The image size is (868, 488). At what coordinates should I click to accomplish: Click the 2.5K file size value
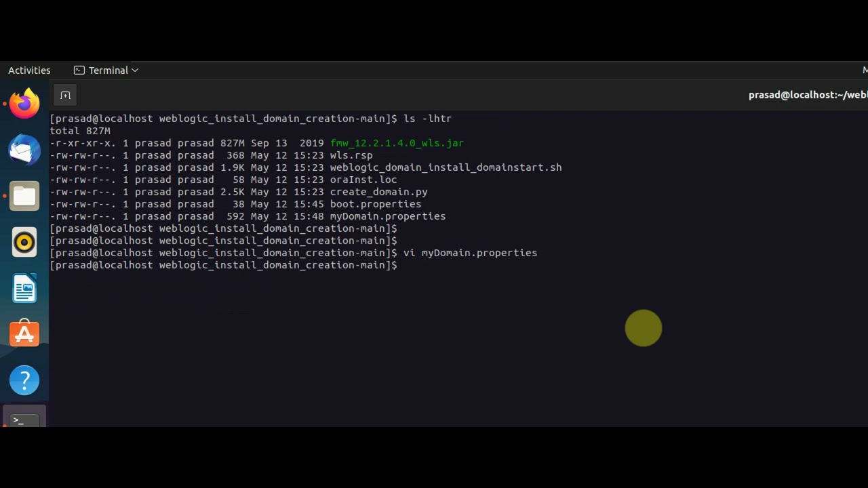232,192
